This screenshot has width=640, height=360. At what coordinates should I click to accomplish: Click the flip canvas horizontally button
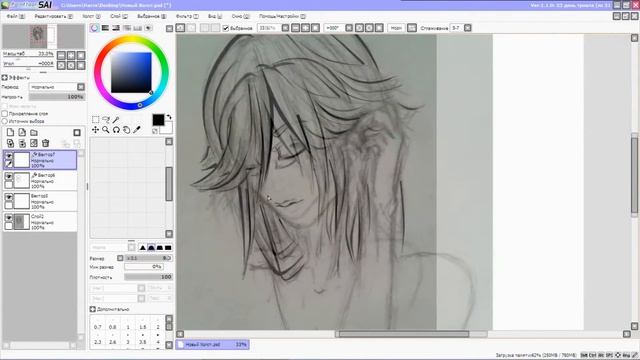pos(412,28)
